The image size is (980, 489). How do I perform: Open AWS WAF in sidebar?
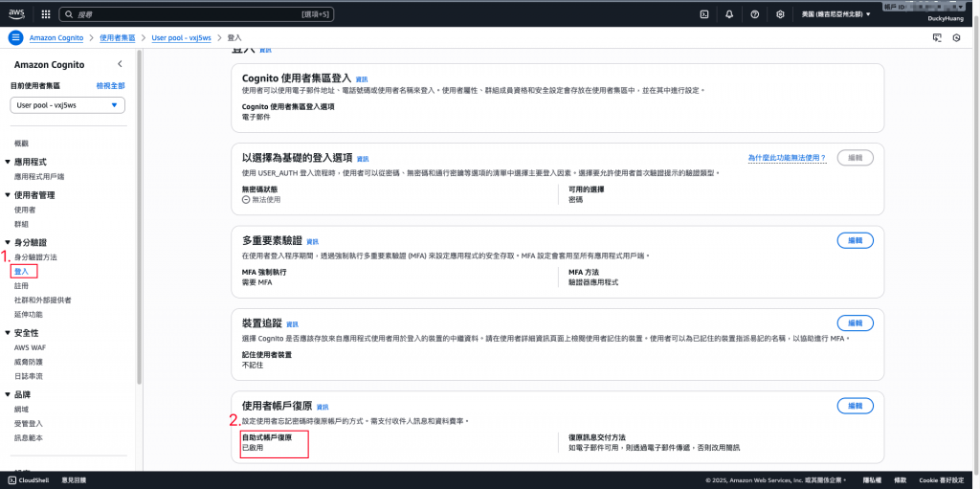point(28,347)
